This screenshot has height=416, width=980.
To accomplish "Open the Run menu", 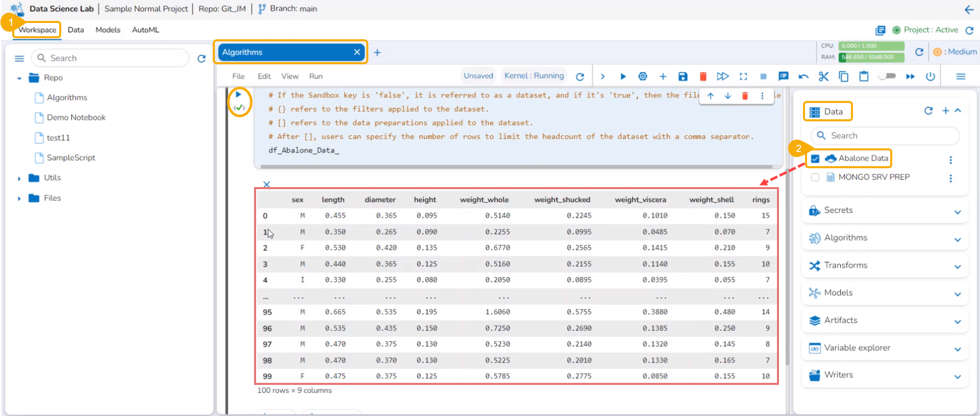I will tap(316, 76).
